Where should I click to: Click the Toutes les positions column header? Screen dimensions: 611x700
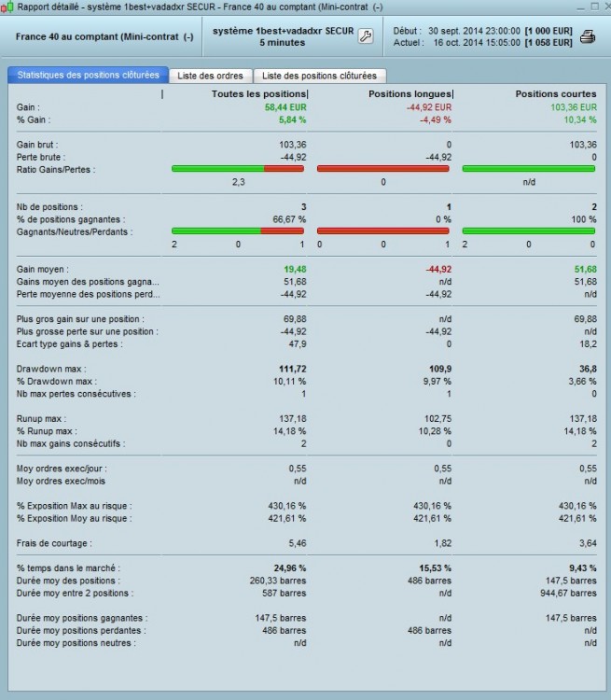click(x=259, y=93)
